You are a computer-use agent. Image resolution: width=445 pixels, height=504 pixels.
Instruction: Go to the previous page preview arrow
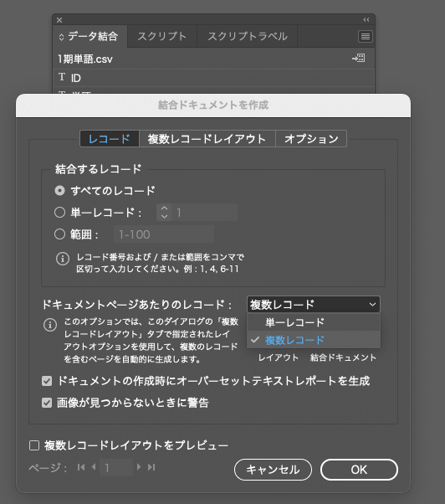click(x=94, y=466)
